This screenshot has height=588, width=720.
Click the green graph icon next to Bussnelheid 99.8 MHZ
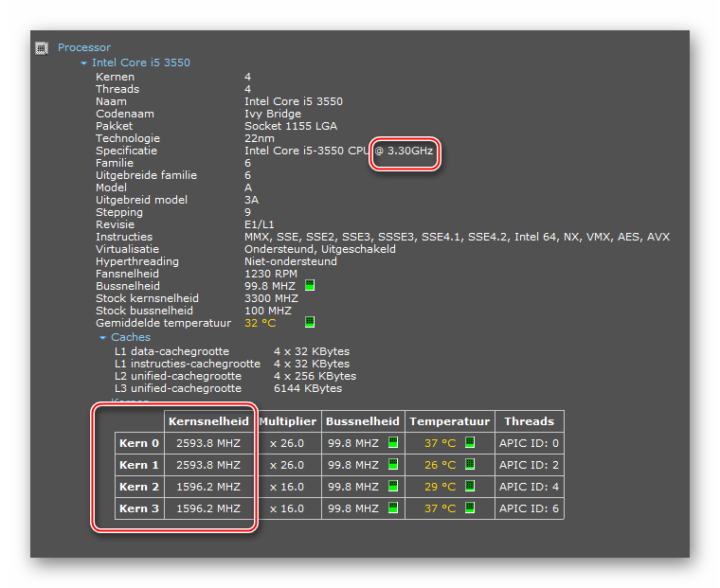click(x=310, y=286)
